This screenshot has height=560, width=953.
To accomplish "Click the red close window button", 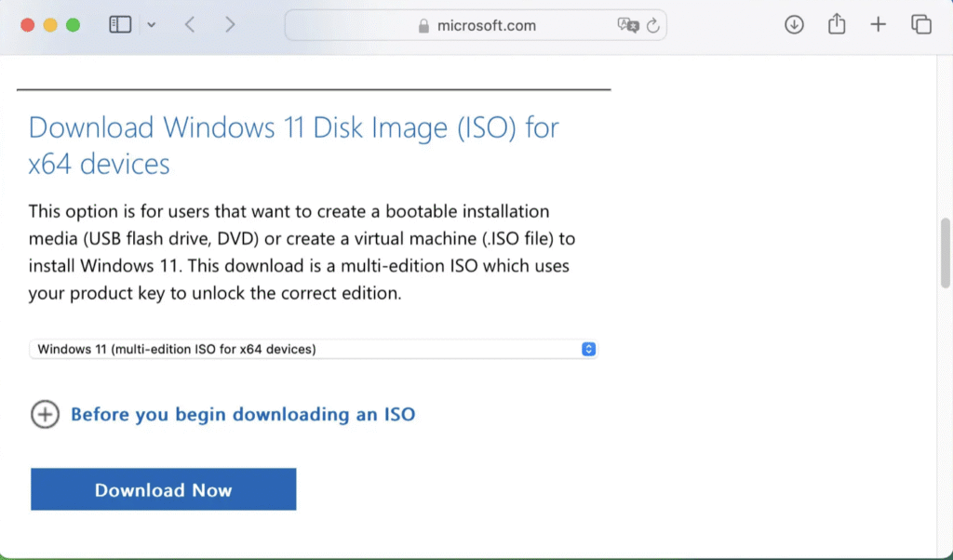I will pyautogui.click(x=27, y=25).
